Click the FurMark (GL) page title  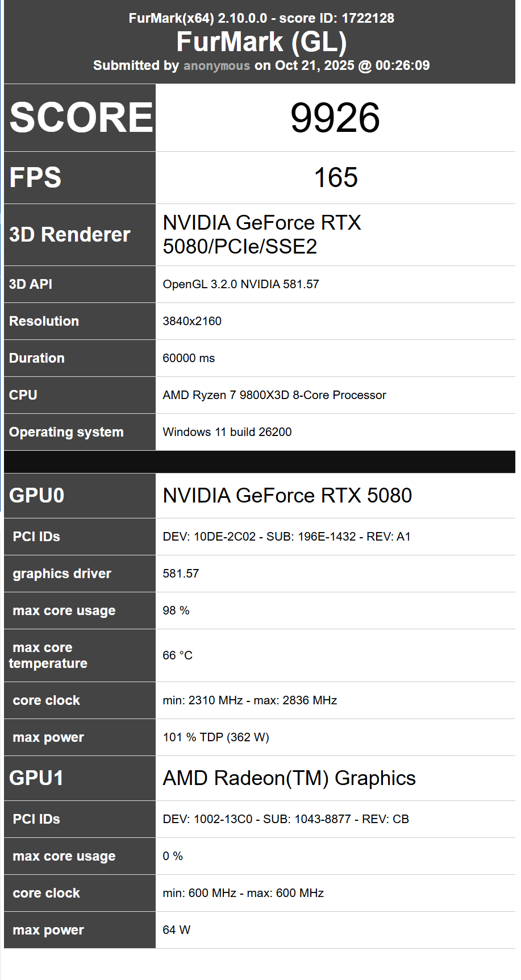click(261, 42)
